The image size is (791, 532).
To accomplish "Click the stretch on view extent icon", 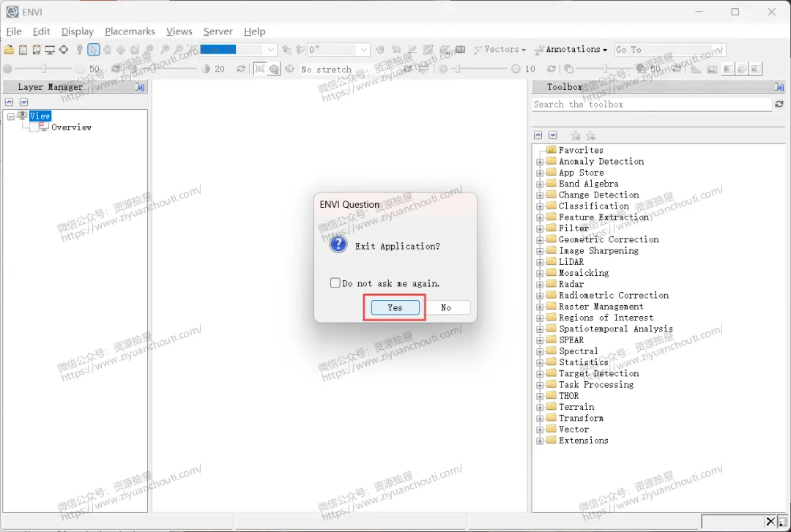I will tap(259, 69).
